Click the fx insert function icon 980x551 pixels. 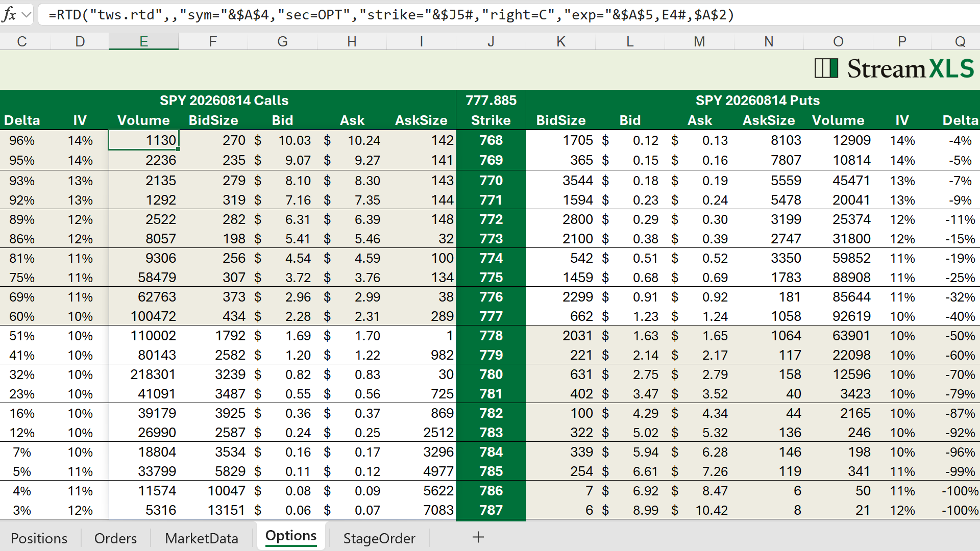pos(9,14)
